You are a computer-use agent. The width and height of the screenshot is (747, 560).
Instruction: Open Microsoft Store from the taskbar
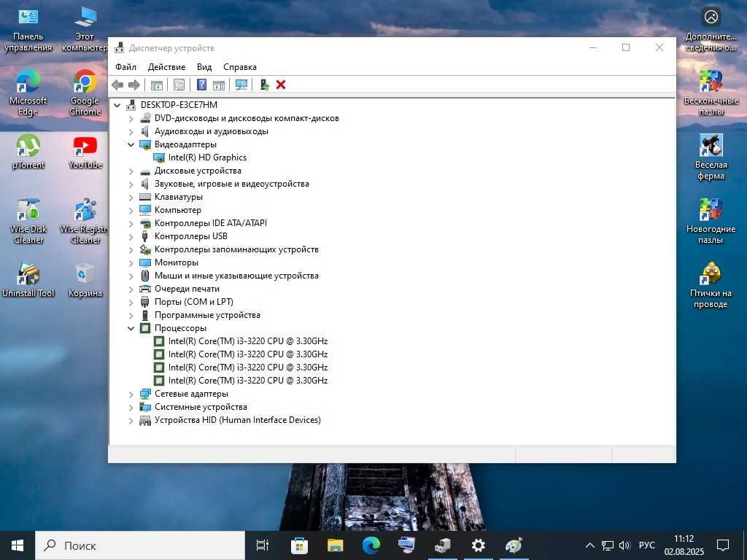pyautogui.click(x=299, y=545)
